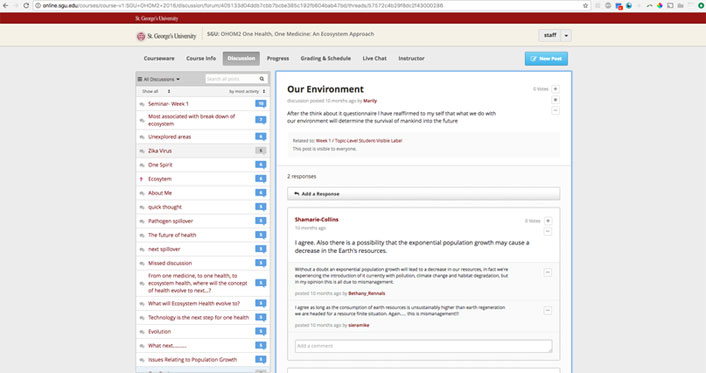Open more actions for Shamarie-Collins' response
Screen dimensions: 706x373
(x=548, y=232)
